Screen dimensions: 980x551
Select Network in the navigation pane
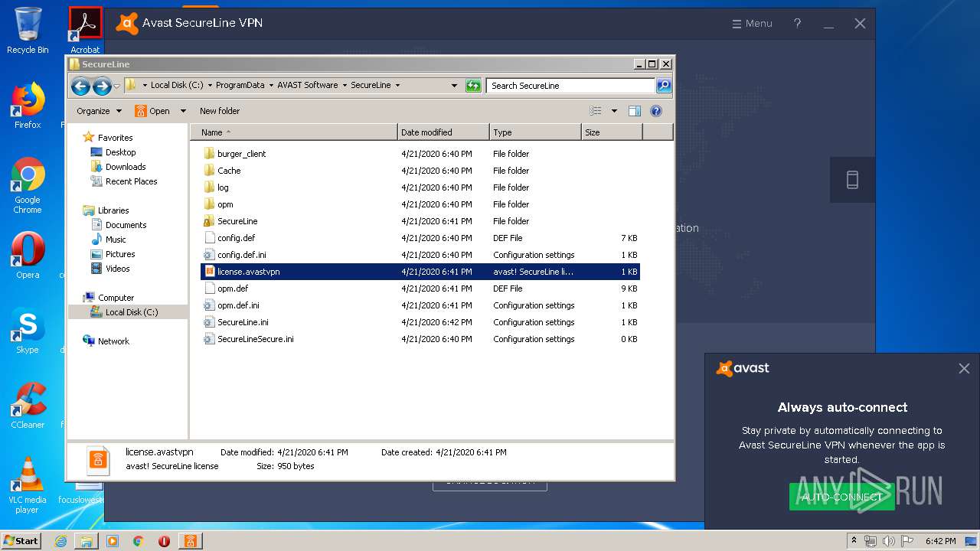click(106, 341)
